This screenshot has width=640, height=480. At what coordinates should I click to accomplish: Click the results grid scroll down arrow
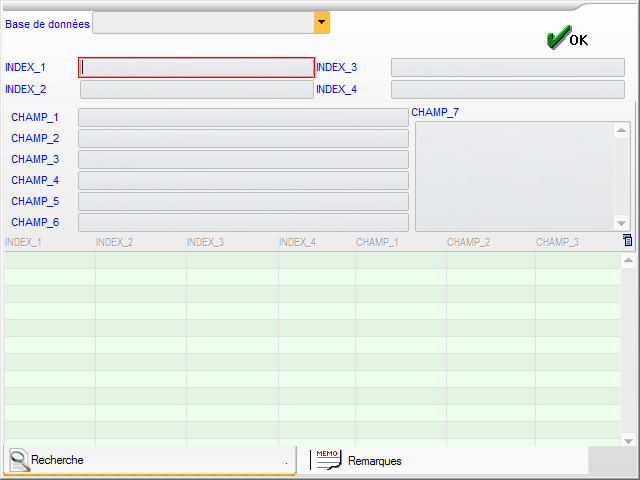pyautogui.click(x=628, y=440)
